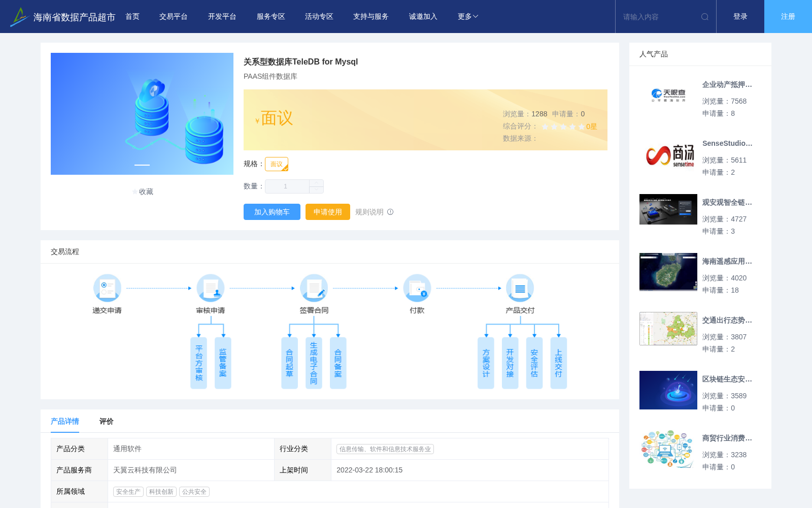Decrease quantity with the down arrow
This screenshot has height=508, width=812.
point(316,190)
